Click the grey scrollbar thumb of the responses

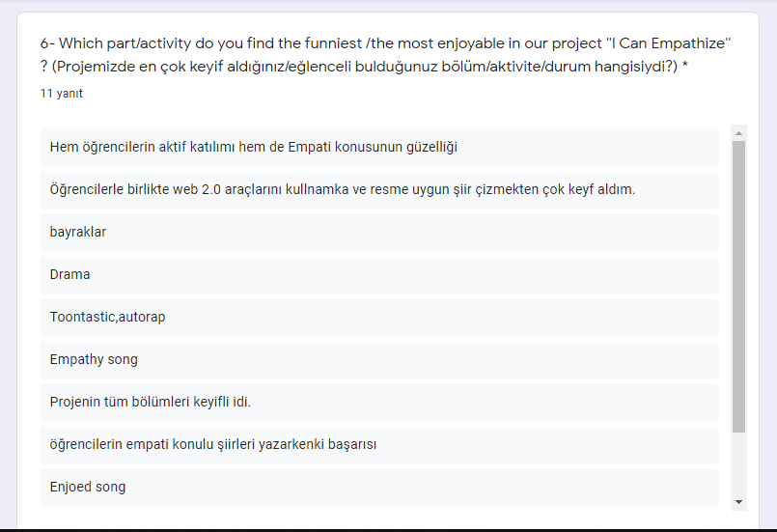[739, 285]
